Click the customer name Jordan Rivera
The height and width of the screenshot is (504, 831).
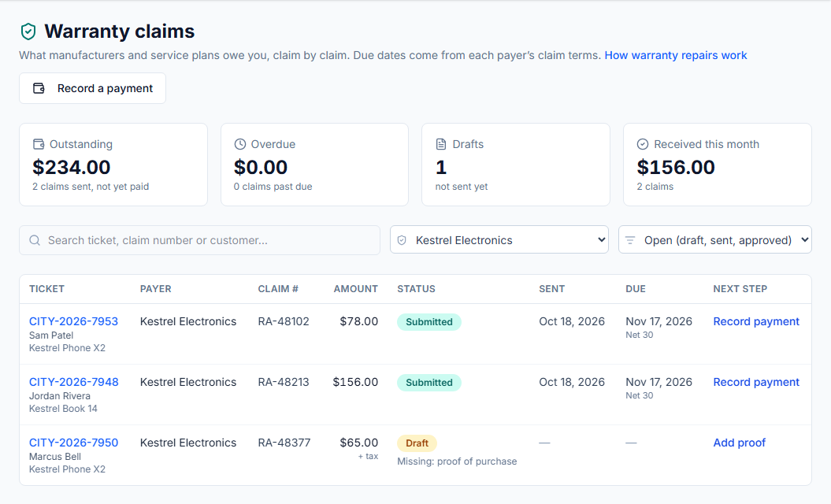pyautogui.click(x=59, y=396)
